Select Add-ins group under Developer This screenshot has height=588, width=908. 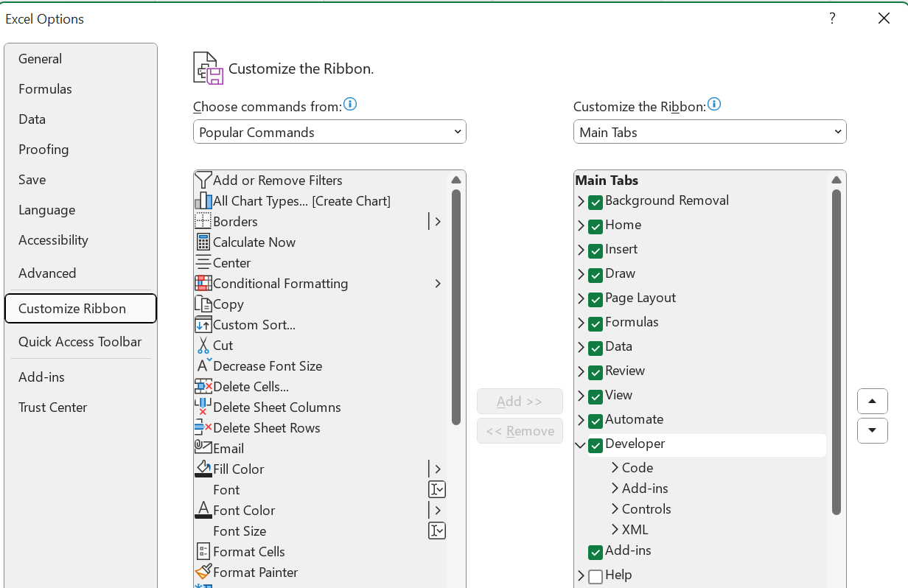pyautogui.click(x=645, y=489)
